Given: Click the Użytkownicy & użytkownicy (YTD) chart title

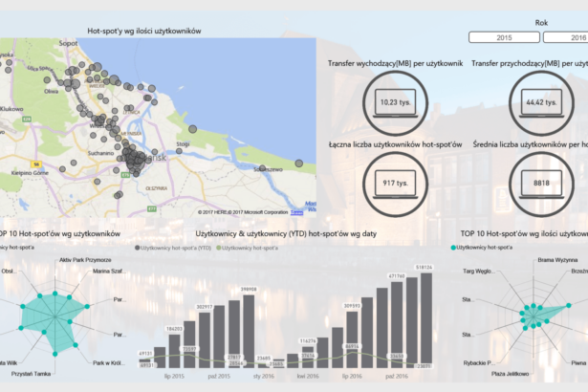Looking at the screenshot, I should [x=286, y=233].
